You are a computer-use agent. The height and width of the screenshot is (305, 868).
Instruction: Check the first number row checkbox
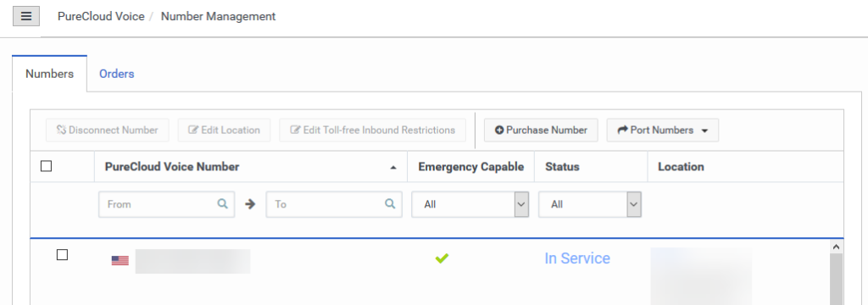[x=63, y=255]
